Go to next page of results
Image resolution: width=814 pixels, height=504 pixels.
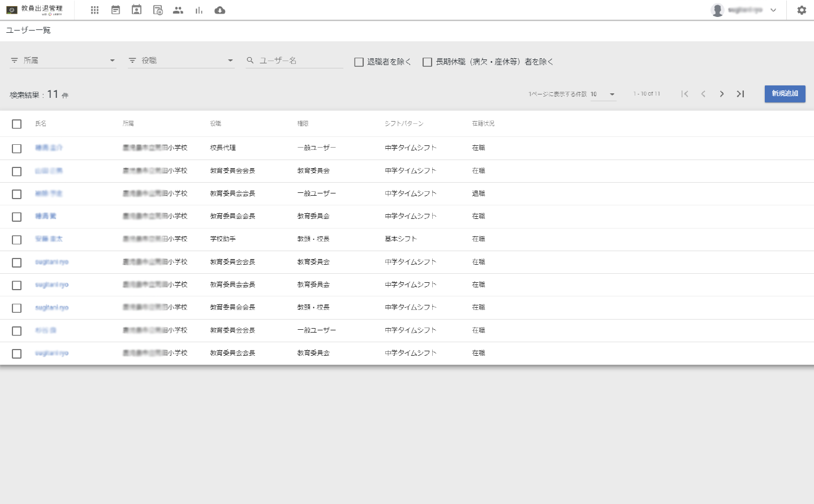point(722,94)
